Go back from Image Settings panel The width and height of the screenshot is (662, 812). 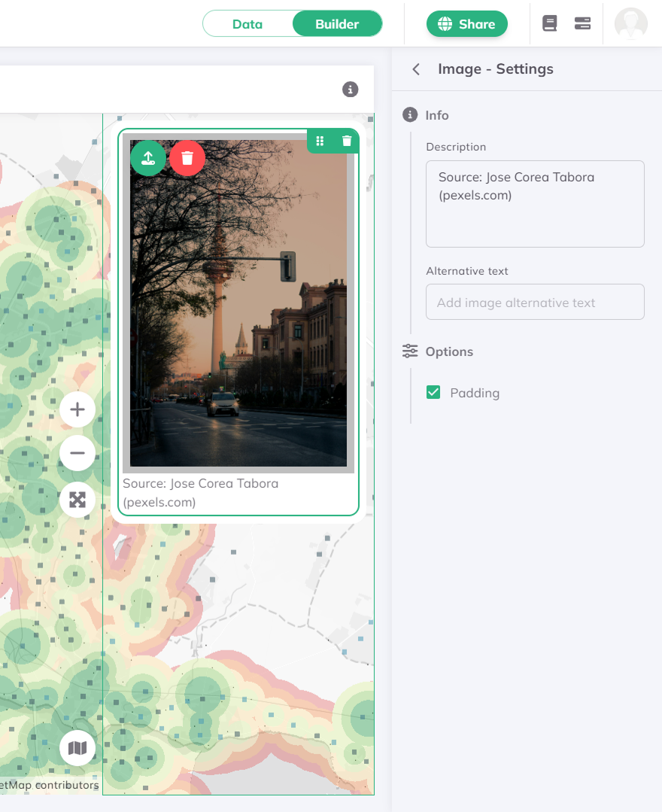[416, 69]
